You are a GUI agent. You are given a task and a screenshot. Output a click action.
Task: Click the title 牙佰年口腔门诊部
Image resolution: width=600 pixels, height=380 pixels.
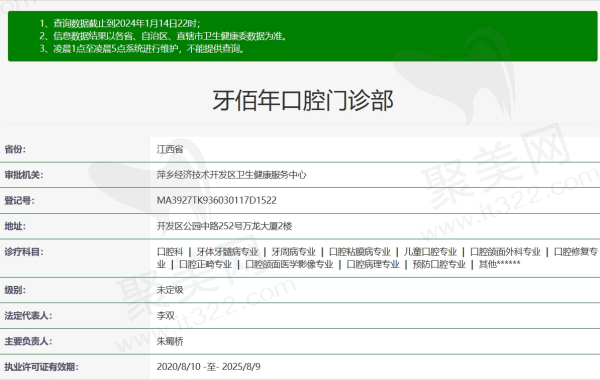coord(303,100)
